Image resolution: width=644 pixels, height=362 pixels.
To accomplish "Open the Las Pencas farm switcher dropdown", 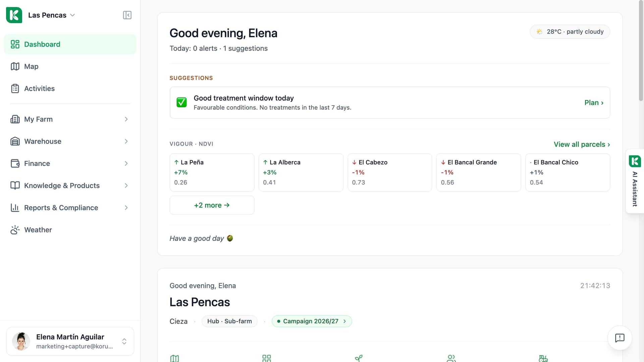I will point(51,15).
